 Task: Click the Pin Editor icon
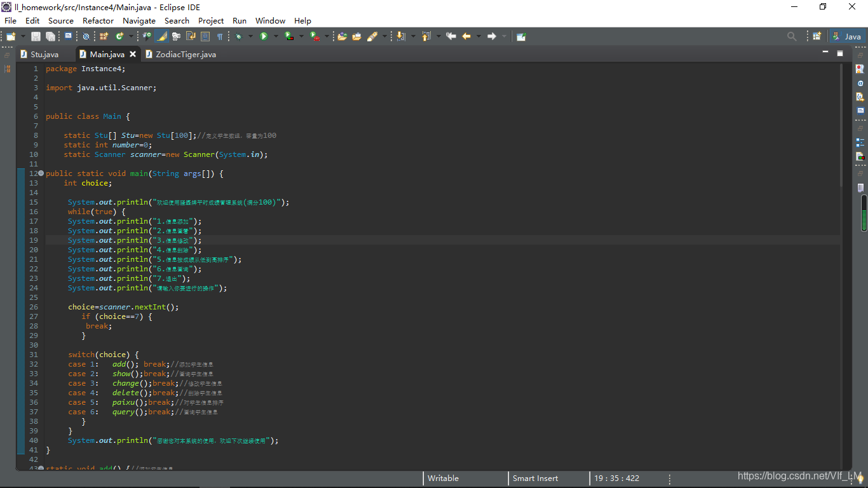[521, 37]
